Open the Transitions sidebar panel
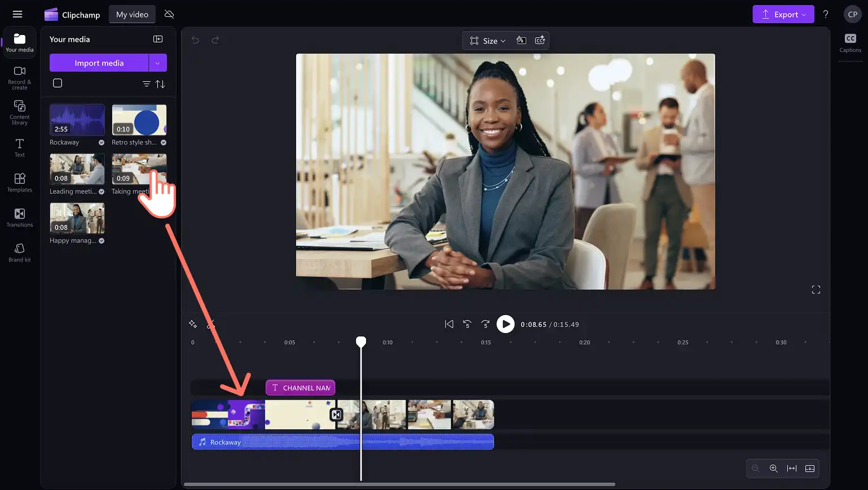 (20, 217)
